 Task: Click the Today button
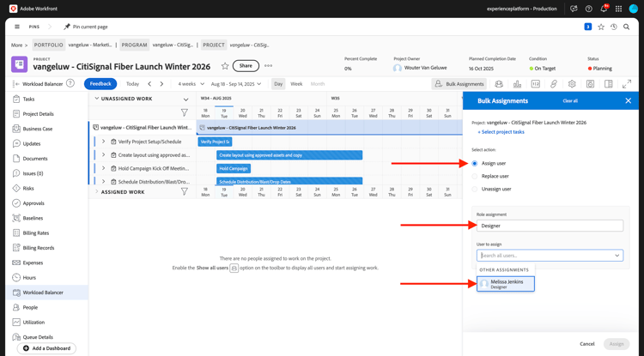[132, 84]
